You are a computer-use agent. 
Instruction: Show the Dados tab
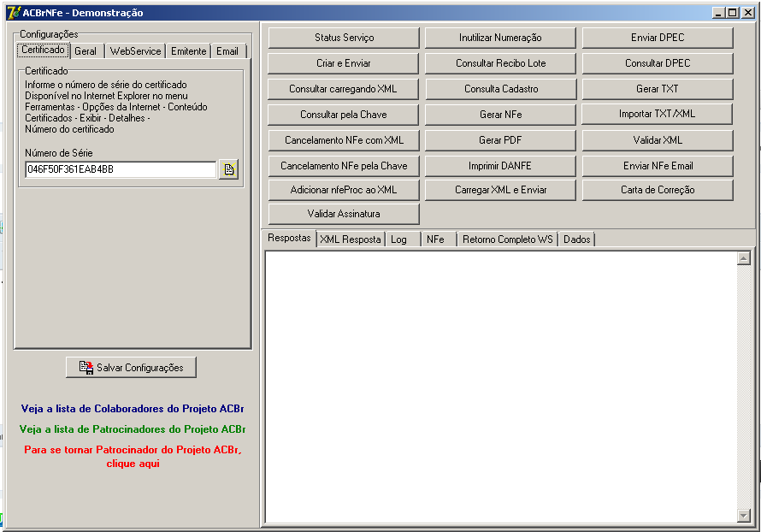click(x=577, y=239)
